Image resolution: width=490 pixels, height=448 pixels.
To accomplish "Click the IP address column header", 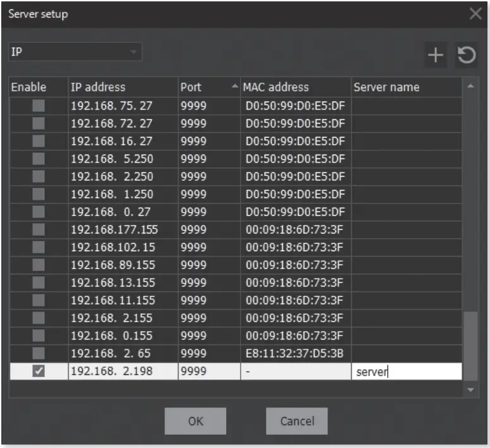I will point(123,87).
